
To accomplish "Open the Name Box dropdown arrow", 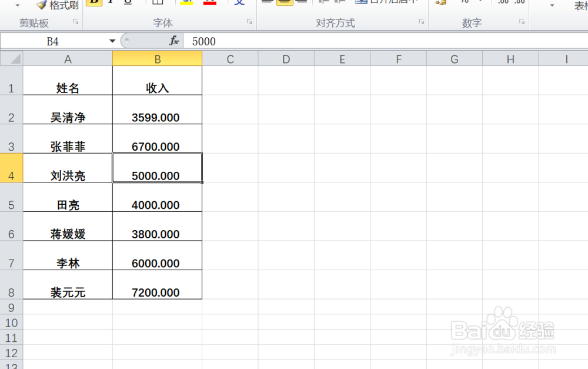I will [x=112, y=41].
